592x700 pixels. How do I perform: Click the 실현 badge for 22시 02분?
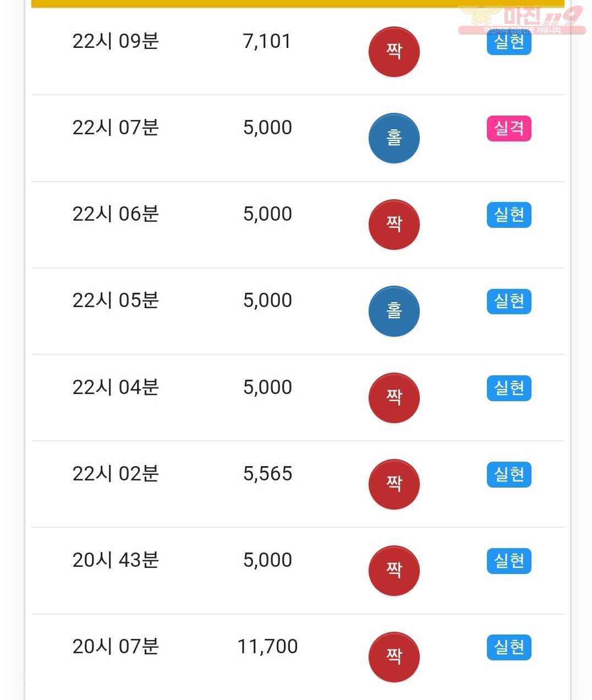(509, 474)
